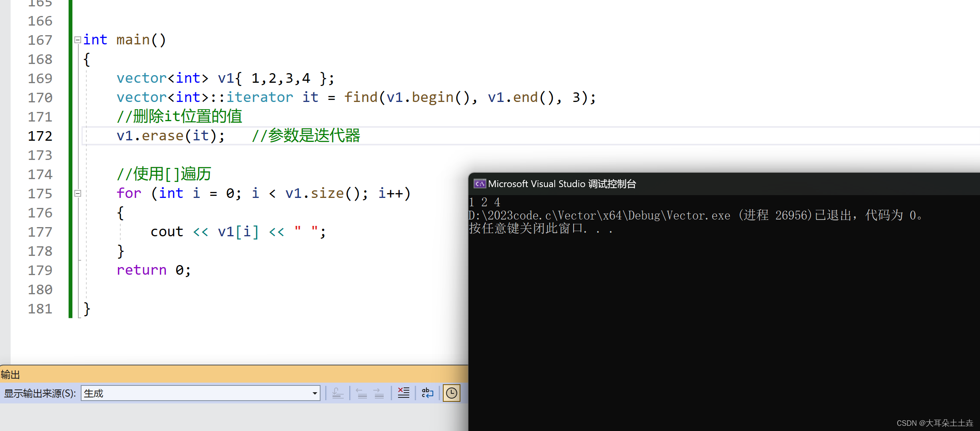Viewport: 980px width, 431px height.
Task: Toggle word wrap in the Output panel
Action: (427, 393)
